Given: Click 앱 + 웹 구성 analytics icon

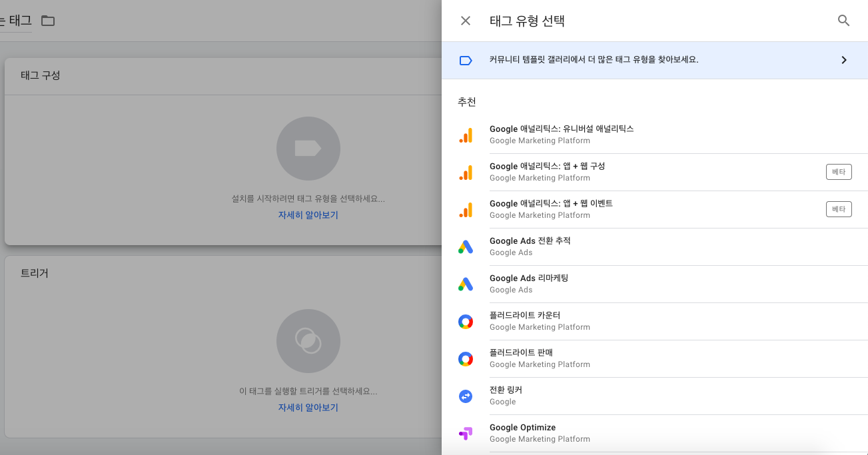Looking at the screenshot, I should [466, 173].
